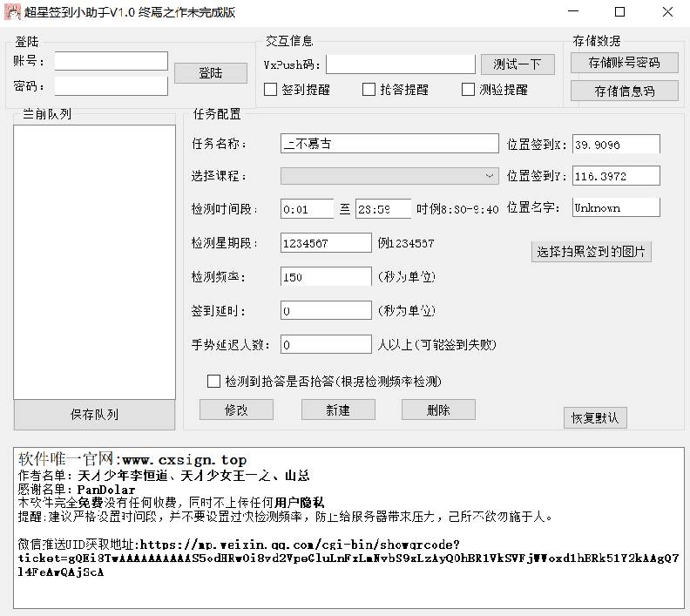Focus the 位置签到X field 39.9096
This screenshot has width=690, height=616.
pyautogui.click(x=616, y=145)
